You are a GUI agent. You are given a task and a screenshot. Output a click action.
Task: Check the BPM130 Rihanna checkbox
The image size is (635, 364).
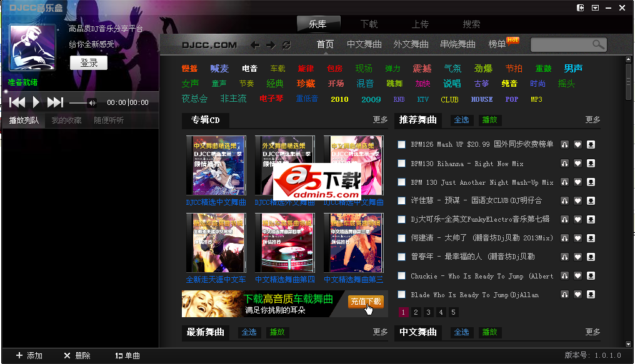tap(401, 164)
